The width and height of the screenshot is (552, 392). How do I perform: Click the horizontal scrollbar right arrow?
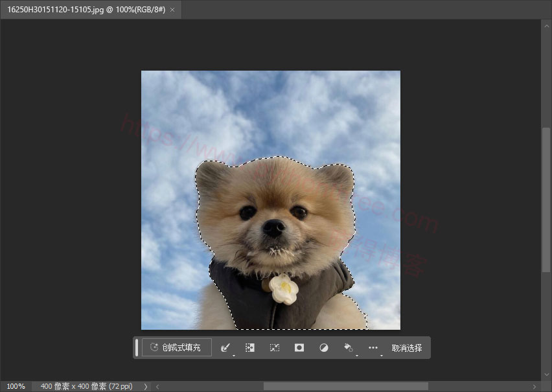coord(534,386)
